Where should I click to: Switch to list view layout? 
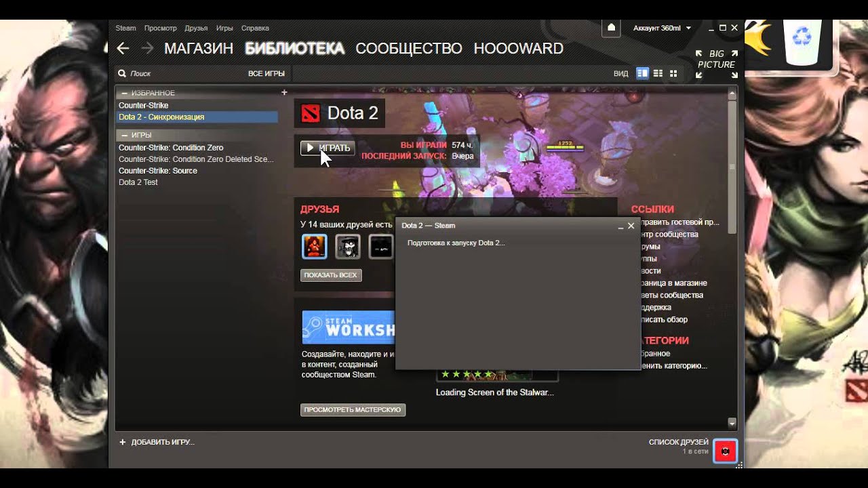[x=658, y=73]
